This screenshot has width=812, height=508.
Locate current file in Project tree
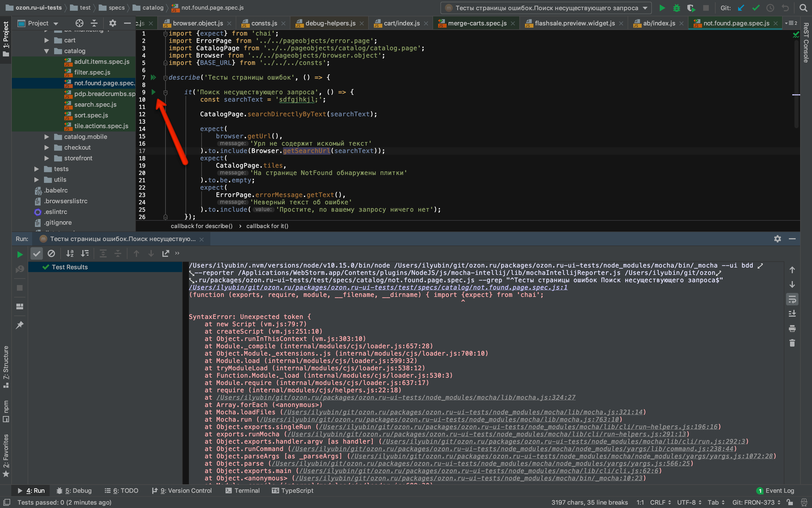click(79, 23)
